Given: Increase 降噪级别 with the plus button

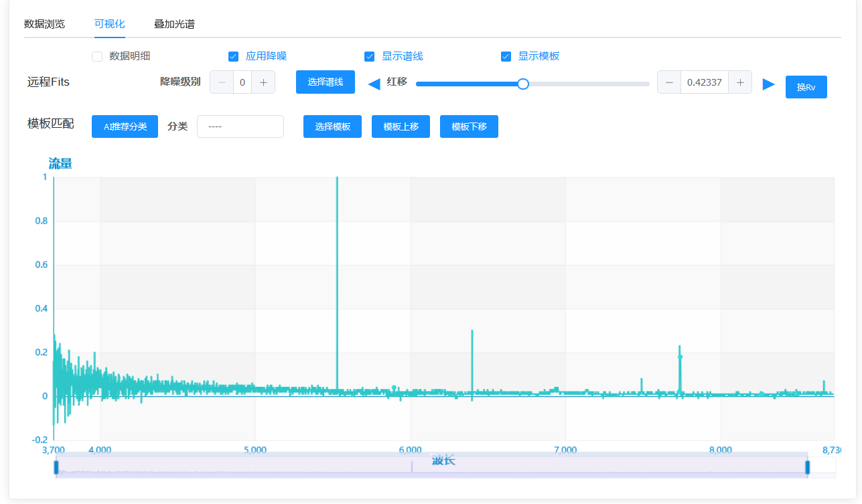Looking at the screenshot, I should coord(263,82).
